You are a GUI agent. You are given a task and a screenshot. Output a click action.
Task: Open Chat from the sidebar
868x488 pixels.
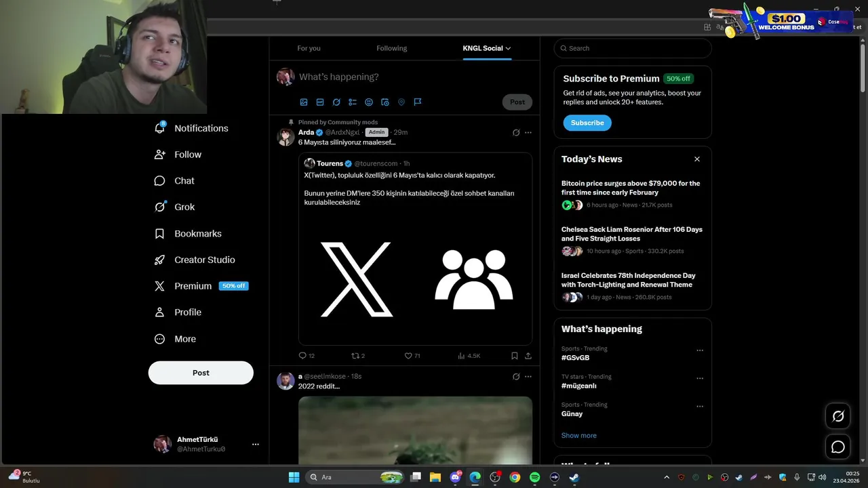tap(174, 181)
